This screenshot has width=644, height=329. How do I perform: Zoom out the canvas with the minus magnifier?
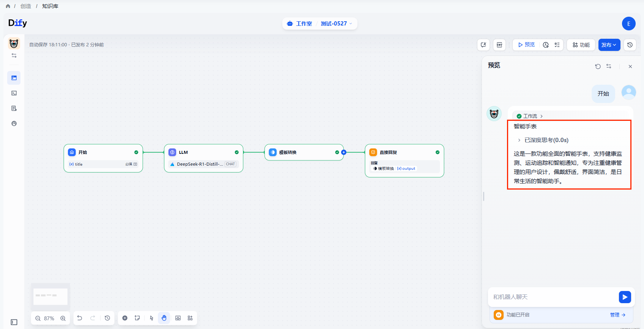[38, 318]
